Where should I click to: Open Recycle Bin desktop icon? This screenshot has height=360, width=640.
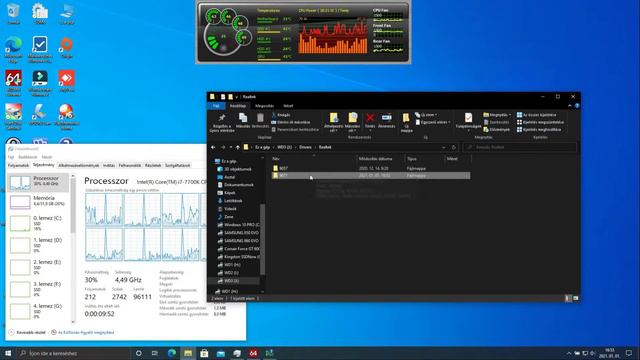point(13,14)
